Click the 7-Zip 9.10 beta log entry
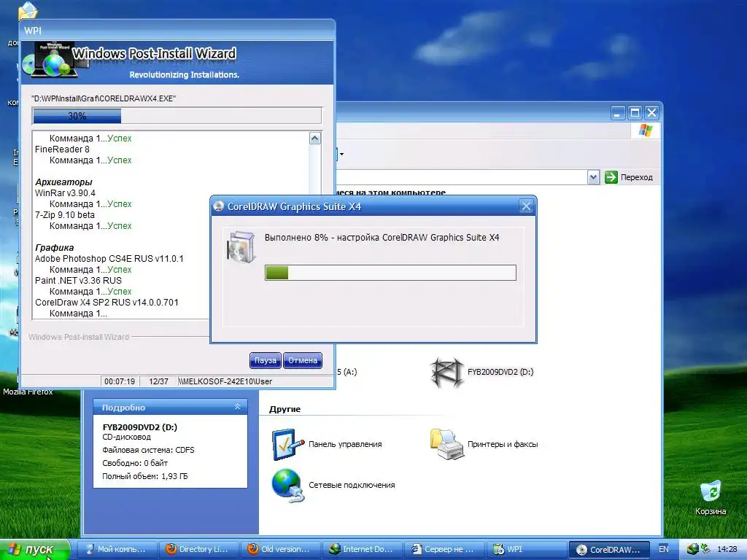747x560 pixels. [64, 215]
